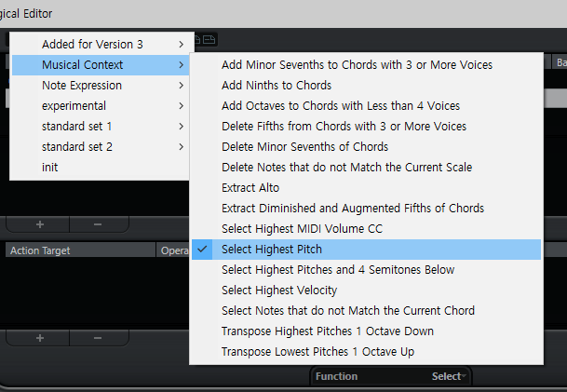Choose the init preset
This screenshot has width=567, height=392.
101,168
